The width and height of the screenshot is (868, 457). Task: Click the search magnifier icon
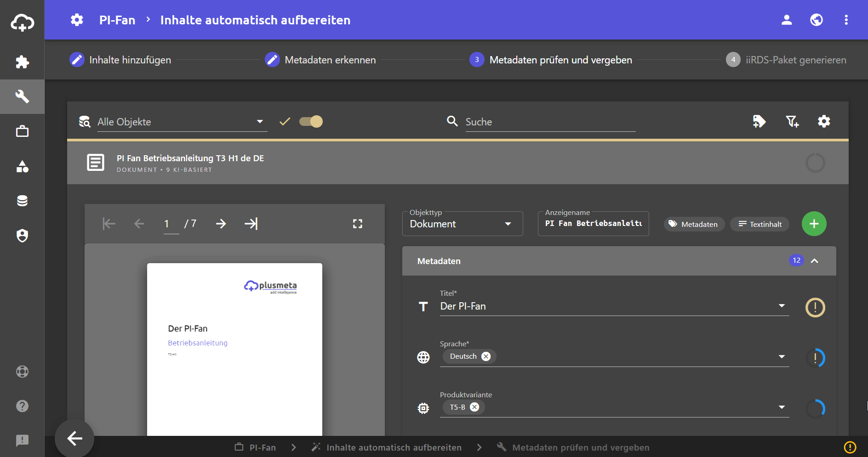coord(452,121)
